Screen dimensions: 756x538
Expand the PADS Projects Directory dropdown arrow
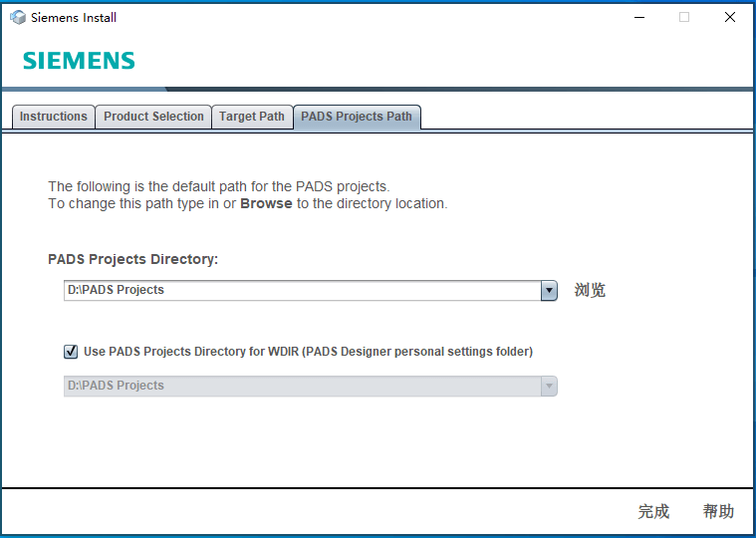549,291
